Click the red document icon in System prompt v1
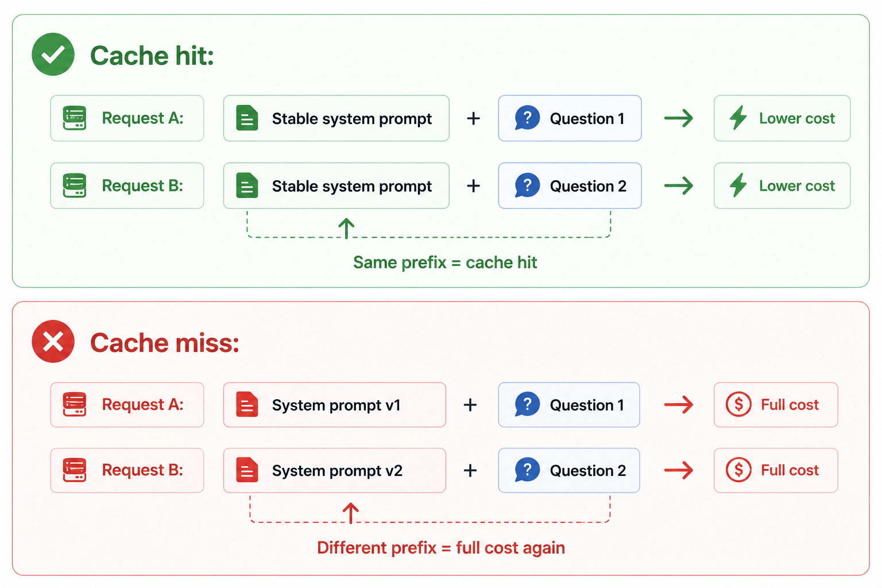The image size is (882, 588). (x=247, y=405)
